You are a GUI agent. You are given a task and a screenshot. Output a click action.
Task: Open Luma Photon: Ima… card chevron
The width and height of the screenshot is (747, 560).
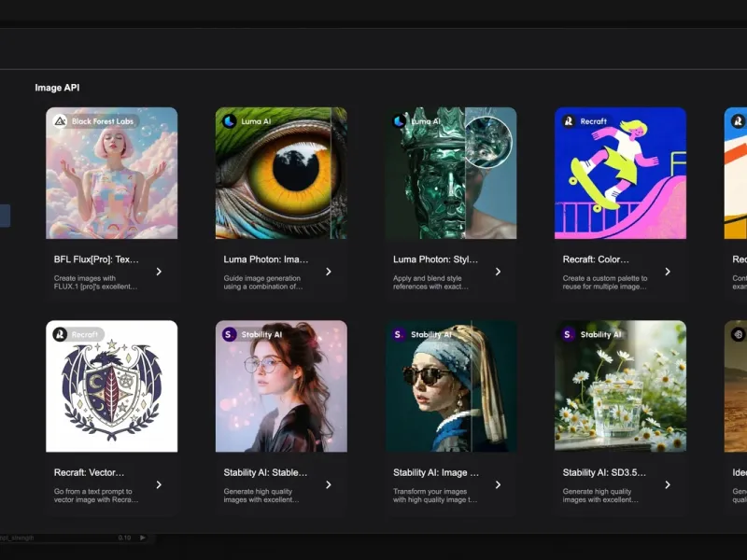pyautogui.click(x=329, y=272)
